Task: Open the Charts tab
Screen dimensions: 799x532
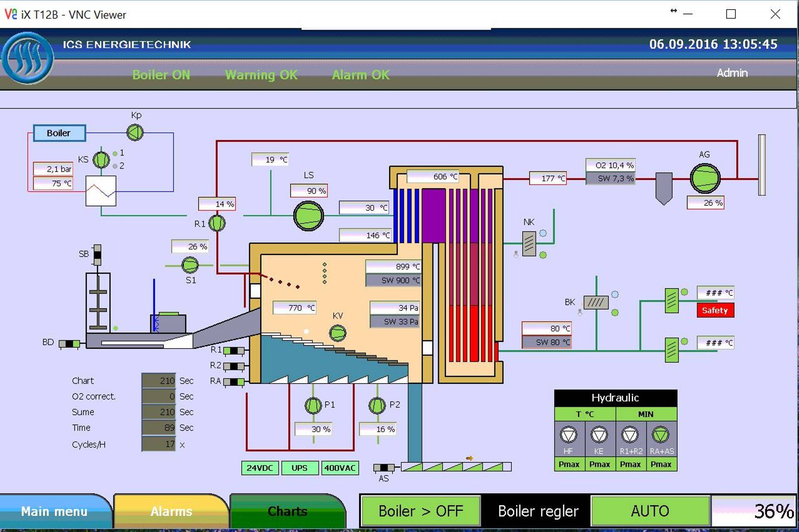Action: tap(287, 511)
